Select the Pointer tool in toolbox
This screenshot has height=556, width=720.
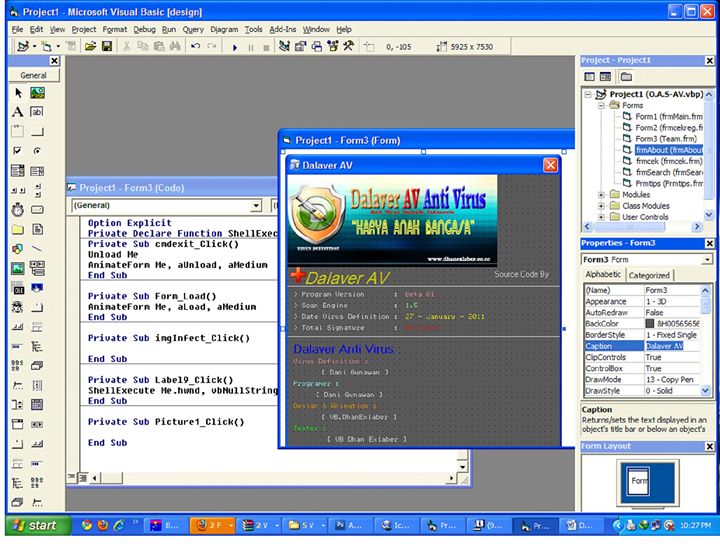(x=17, y=92)
